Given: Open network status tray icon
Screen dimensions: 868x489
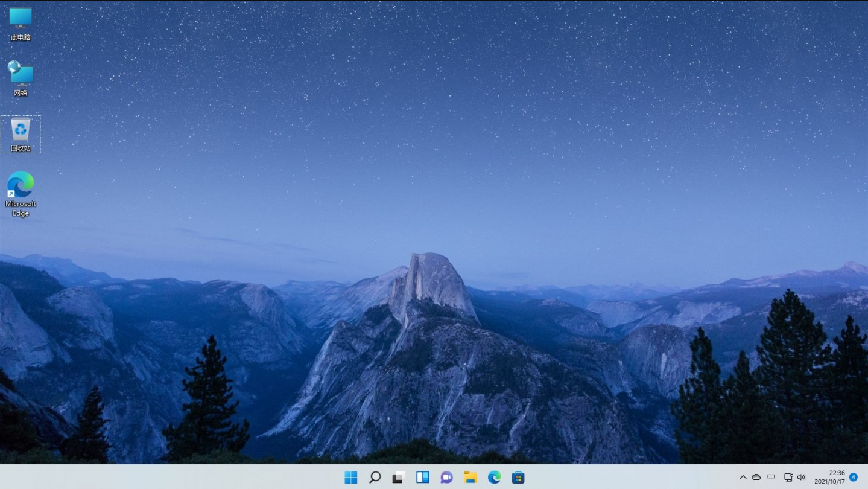Looking at the screenshot, I should click(788, 478).
